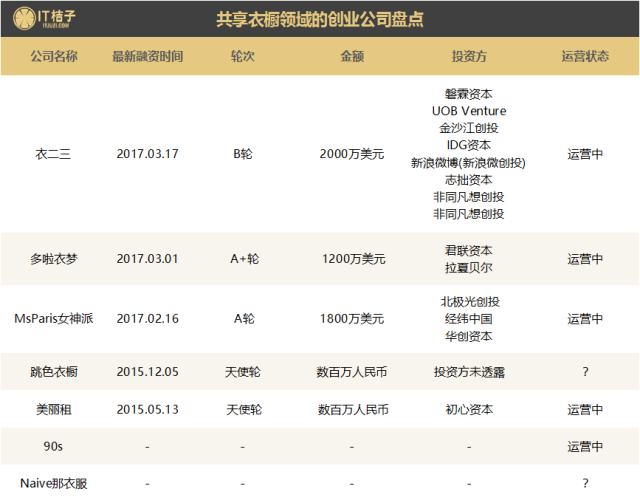Click investor 北极光创投
Viewport: 640px width, 503px height.
tap(470, 302)
